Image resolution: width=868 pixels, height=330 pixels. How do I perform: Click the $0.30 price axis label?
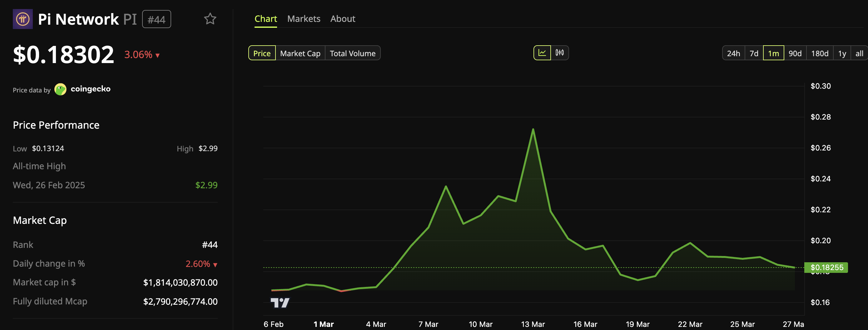[821, 86]
